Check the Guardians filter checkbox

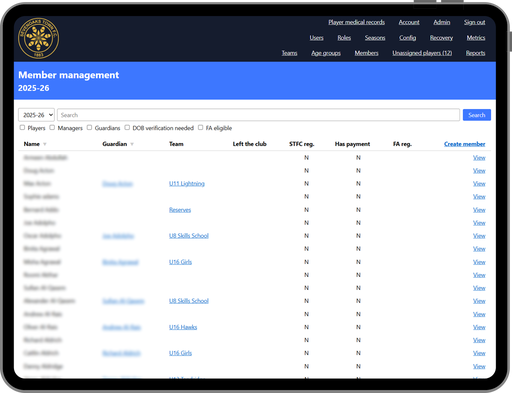[x=89, y=128]
